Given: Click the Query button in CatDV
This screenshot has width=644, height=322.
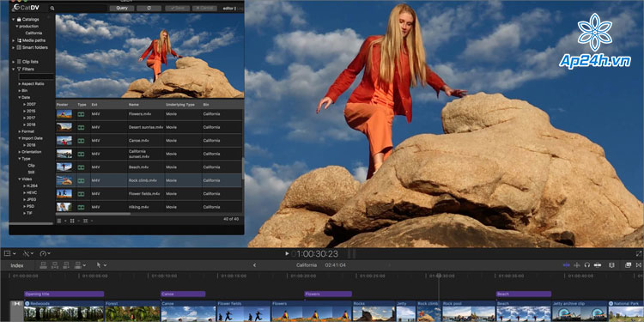Looking at the screenshot, I should [x=122, y=9].
